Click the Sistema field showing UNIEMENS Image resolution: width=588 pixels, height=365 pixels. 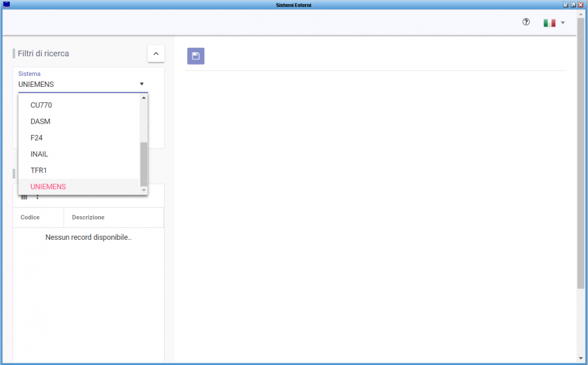[x=83, y=84]
